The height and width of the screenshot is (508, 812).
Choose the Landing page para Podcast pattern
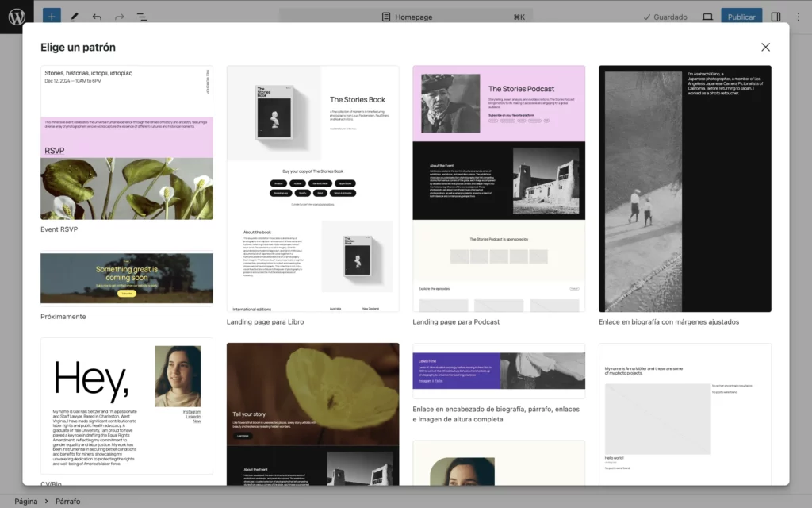499,189
